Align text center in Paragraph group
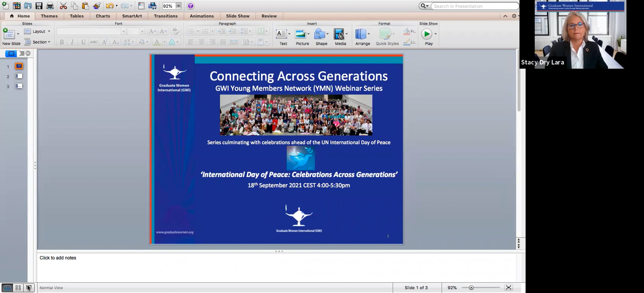 (x=202, y=42)
